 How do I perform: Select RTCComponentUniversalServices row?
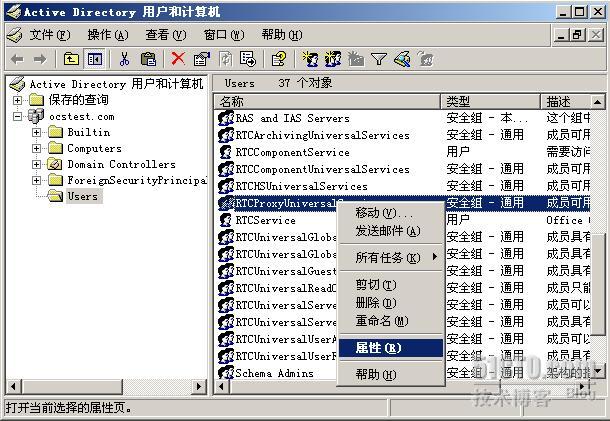(402, 169)
